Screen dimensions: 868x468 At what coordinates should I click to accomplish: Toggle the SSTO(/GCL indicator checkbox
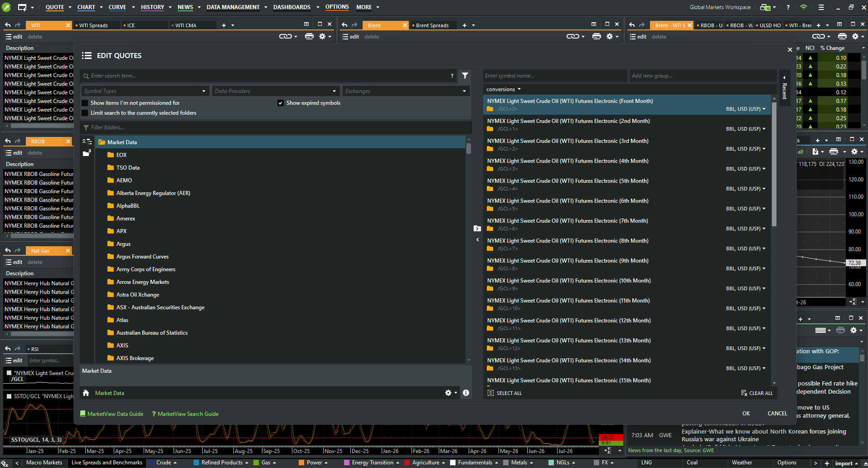(x=9, y=396)
